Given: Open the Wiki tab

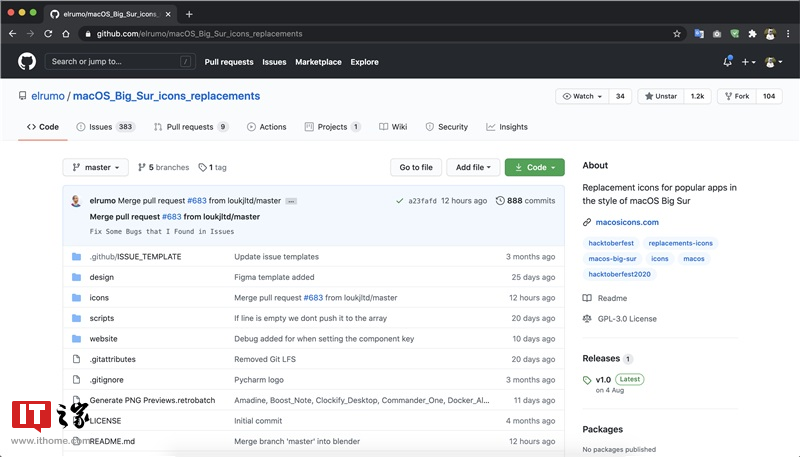Looking at the screenshot, I should pyautogui.click(x=393, y=127).
